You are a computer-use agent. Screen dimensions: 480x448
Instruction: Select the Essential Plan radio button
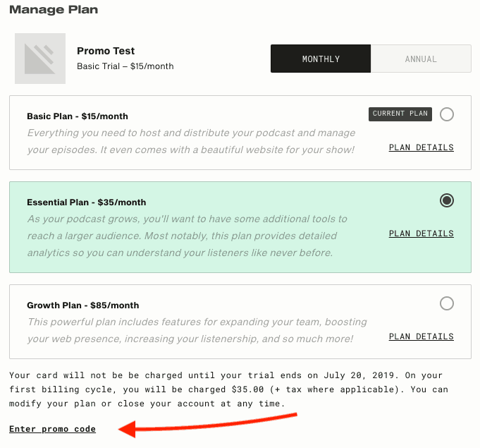click(447, 200)
